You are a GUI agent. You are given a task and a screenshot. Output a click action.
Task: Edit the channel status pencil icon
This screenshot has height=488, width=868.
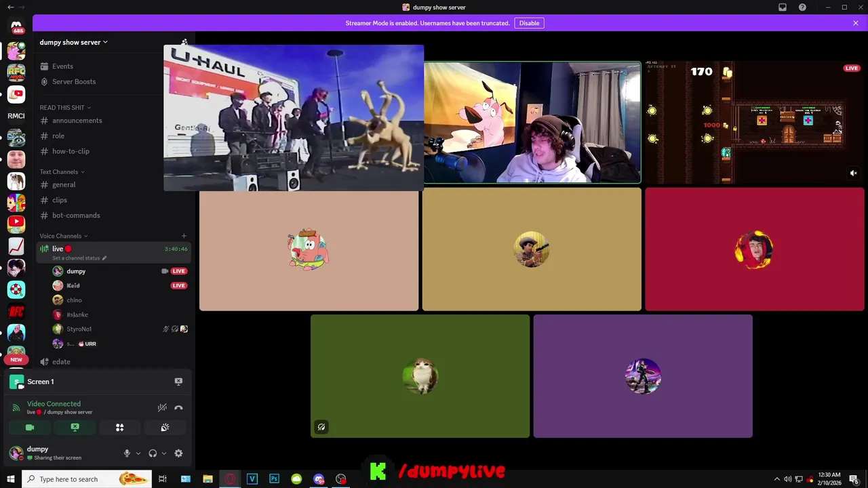[104, 258]
